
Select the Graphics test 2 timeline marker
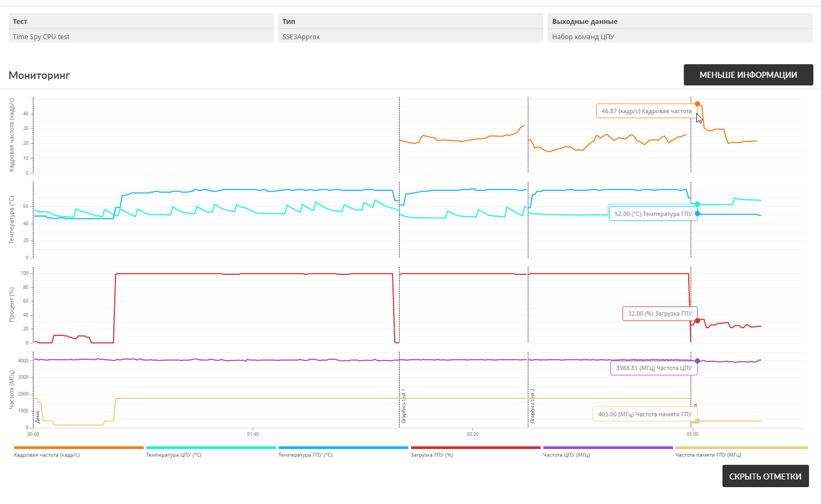point(532,407)
